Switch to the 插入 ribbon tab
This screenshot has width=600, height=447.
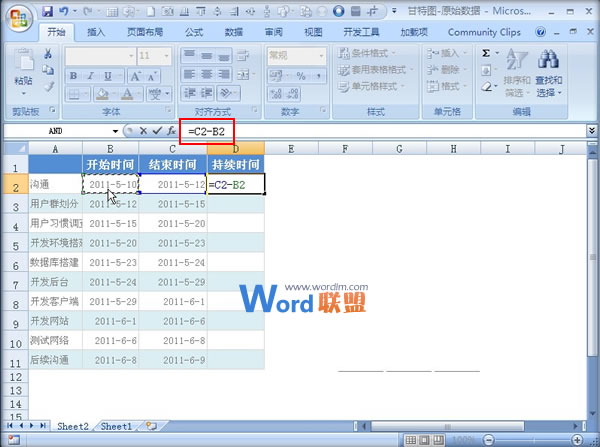(96, 33)
